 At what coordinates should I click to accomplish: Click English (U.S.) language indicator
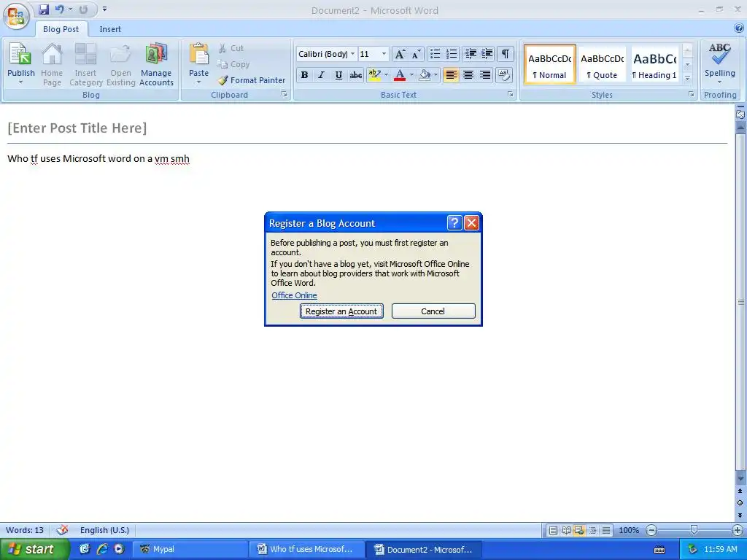(x=104, y=530)
